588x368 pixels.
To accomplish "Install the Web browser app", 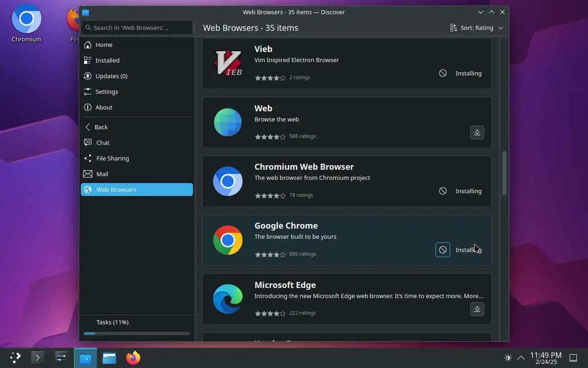I will click(x=477, y=132).
